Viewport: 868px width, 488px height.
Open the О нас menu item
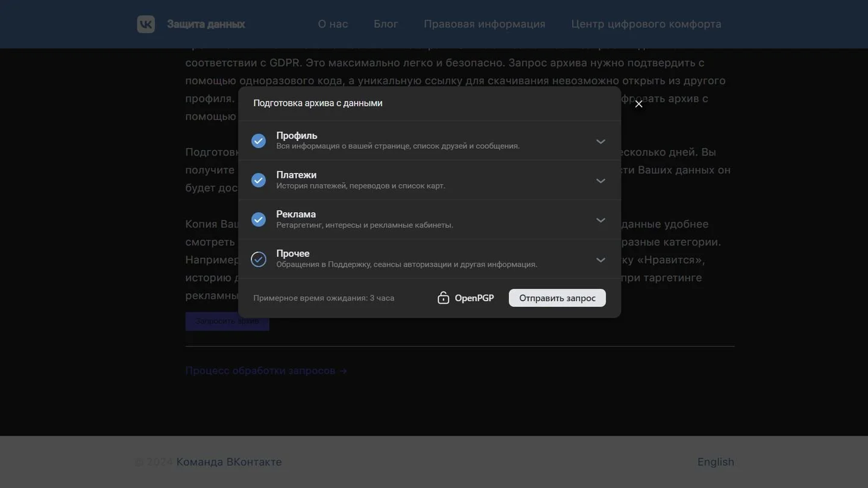pos(333,24)
